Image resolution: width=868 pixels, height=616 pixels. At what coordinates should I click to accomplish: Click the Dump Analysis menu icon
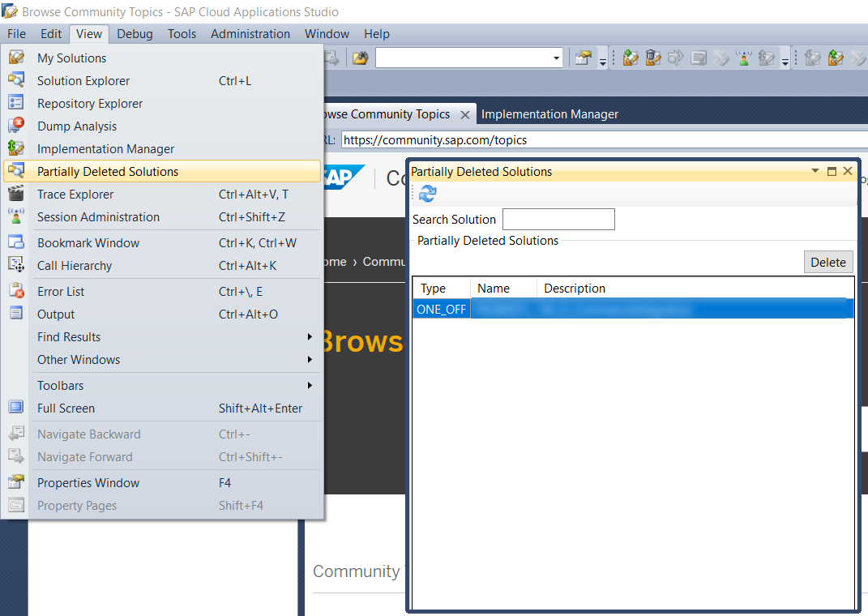[16, 126]
